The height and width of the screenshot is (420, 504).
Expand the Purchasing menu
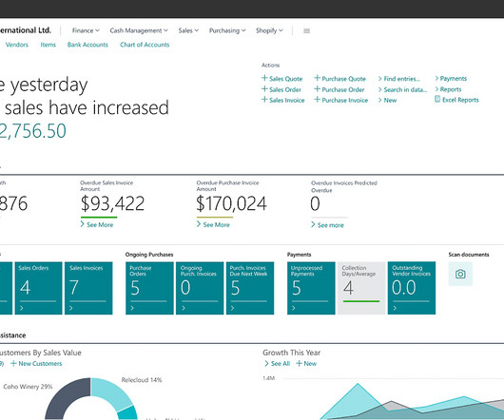click(227, 30)
